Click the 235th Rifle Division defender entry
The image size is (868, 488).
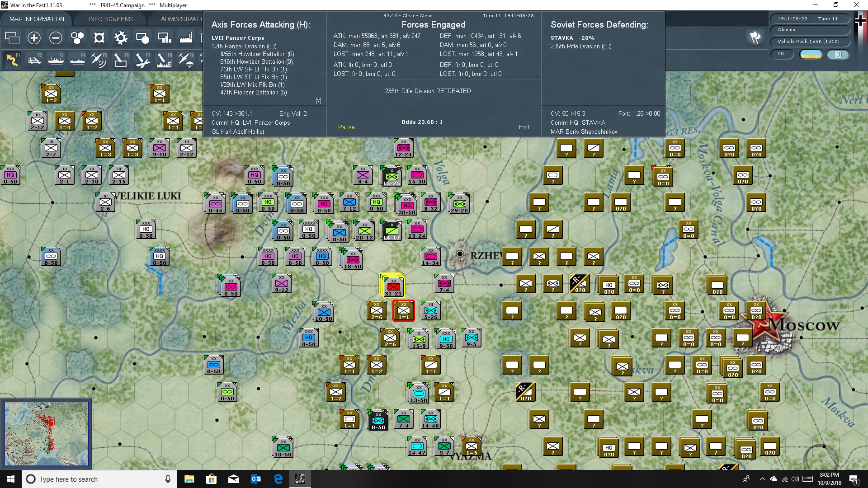coord(581,46)
